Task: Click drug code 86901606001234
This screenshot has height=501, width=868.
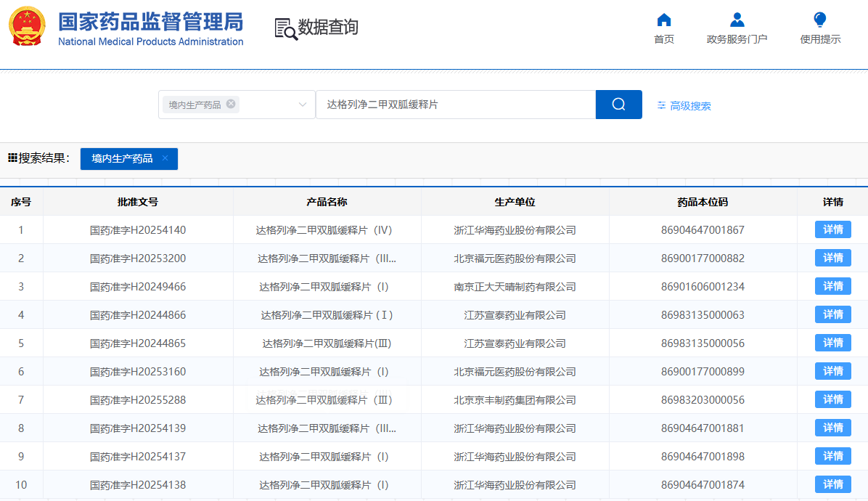Action: (x=703, y=287)
